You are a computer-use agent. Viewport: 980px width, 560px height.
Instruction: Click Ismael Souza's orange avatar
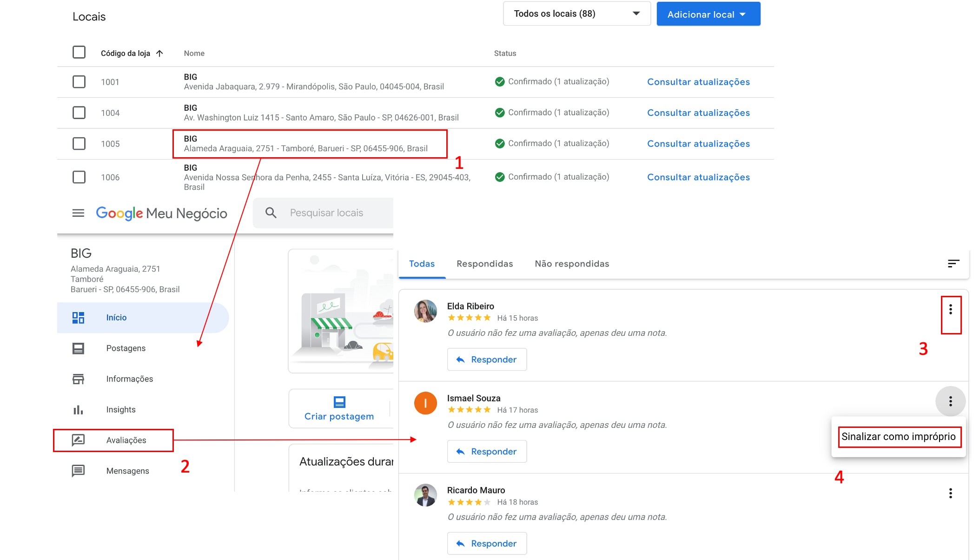(425, 403)
